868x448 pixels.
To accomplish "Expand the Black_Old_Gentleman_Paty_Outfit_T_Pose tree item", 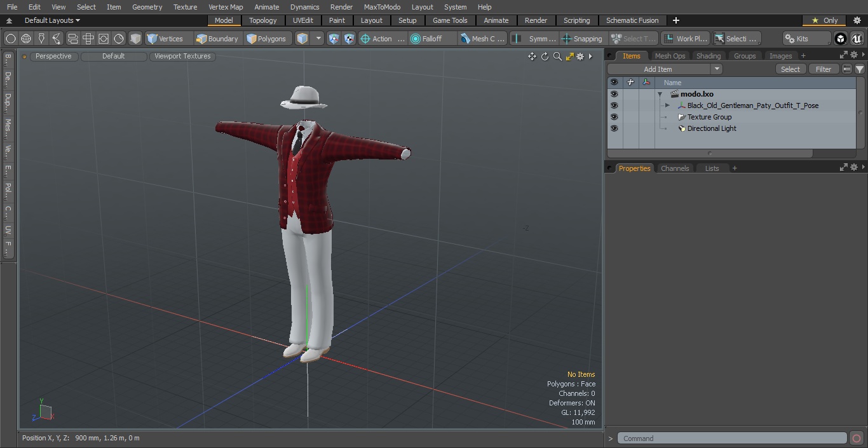I will (667, 105).
